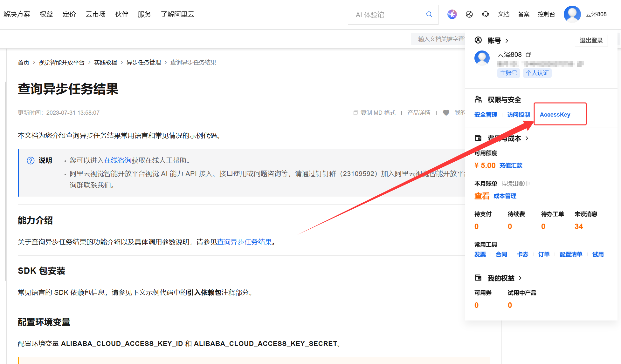The width and height of the screenshot is (621, 364).
Task: Click the 待办工单 count 0
Action: [543, 226]
